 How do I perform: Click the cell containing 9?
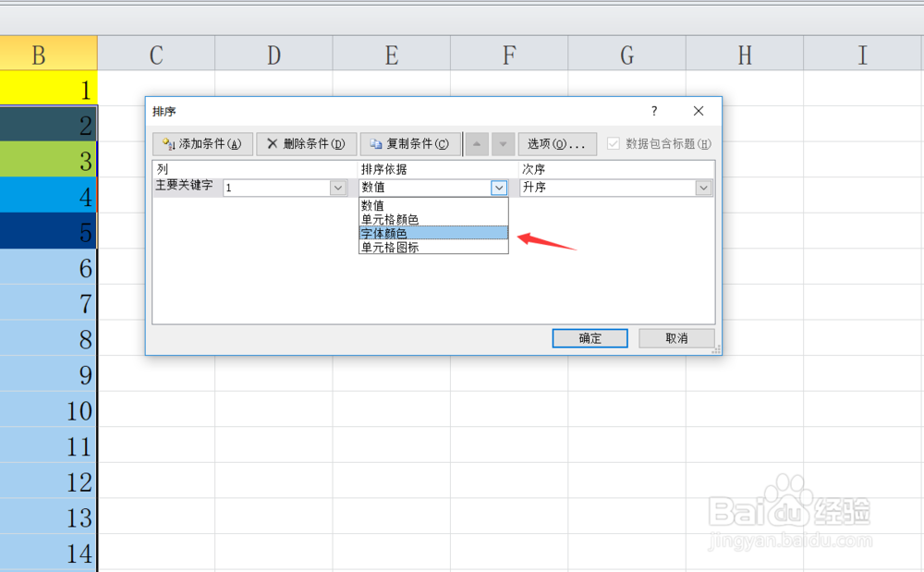coord(48,374)
